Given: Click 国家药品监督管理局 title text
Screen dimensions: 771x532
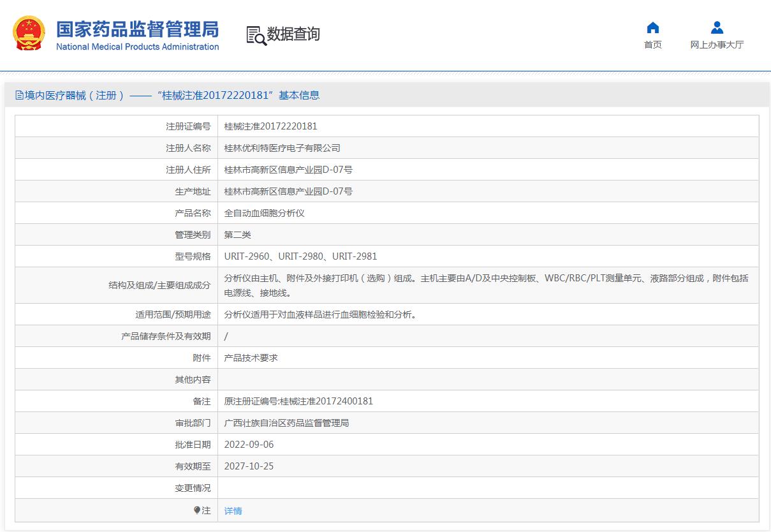Looking at the screenshot, I should pos(138,29).
